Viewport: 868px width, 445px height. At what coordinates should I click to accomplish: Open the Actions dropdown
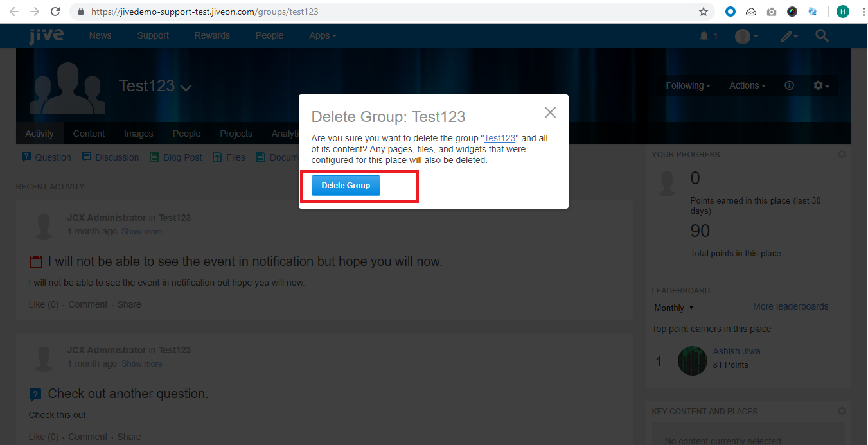[747, 85]
